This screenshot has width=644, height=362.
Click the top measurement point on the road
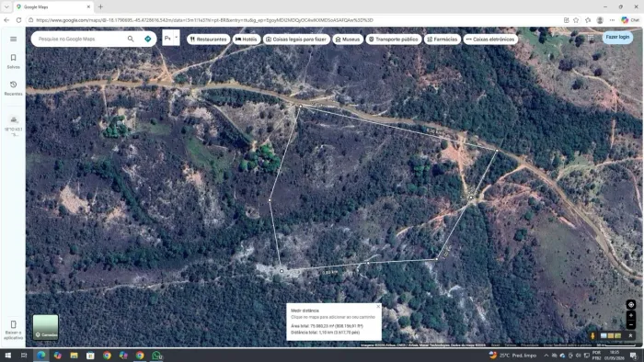click(x=300, y=107)
